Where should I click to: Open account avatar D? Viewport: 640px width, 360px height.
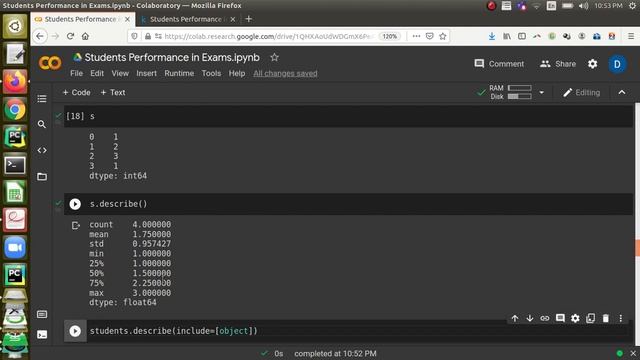[x=617, y=64]
